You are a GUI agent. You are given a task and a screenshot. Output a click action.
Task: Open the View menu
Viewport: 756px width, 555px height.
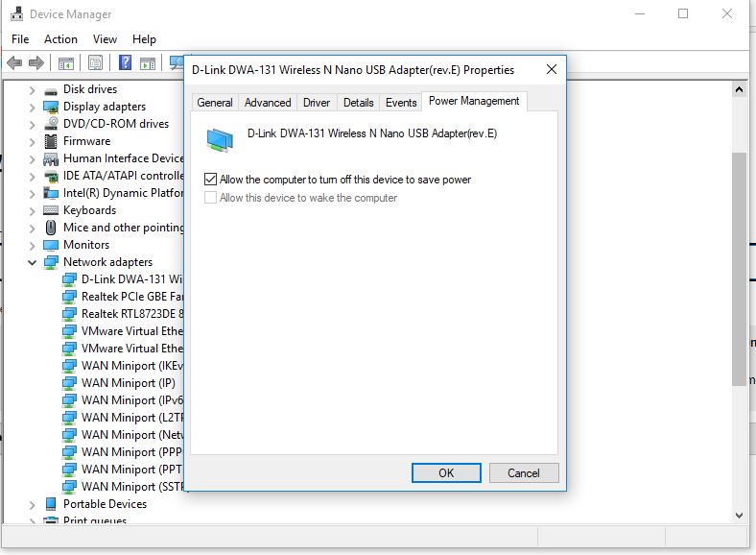tap(105, 39)
